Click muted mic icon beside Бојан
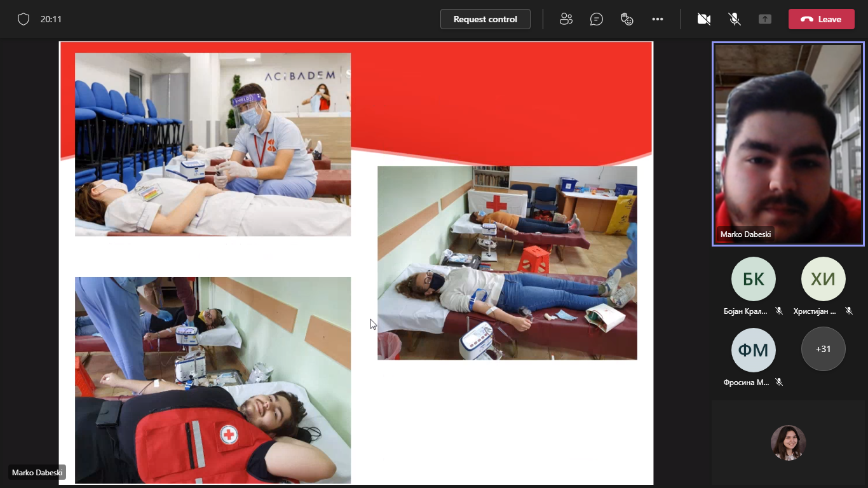 pos(779,311)
